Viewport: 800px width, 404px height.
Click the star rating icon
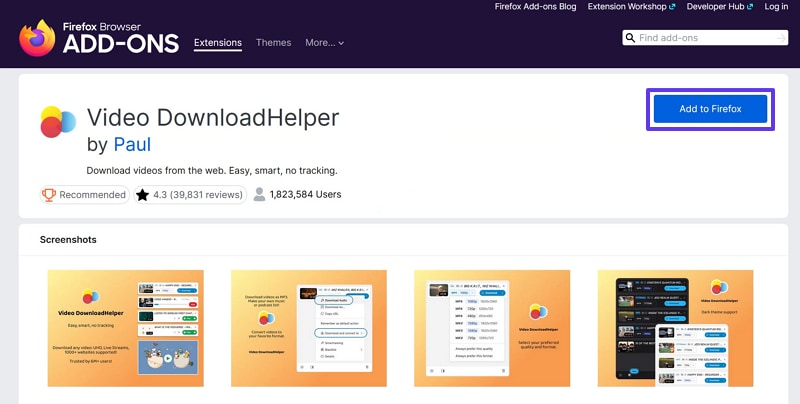coord(142,195)
